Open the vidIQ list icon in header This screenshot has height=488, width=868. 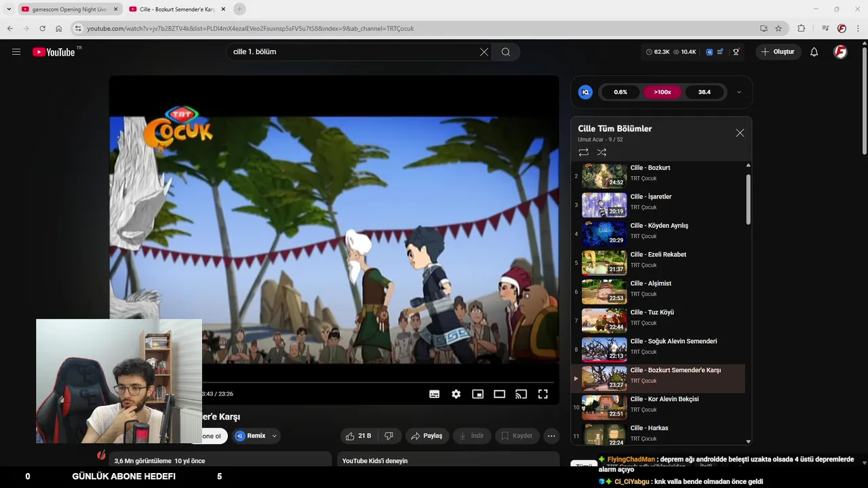tap(720, 52)
